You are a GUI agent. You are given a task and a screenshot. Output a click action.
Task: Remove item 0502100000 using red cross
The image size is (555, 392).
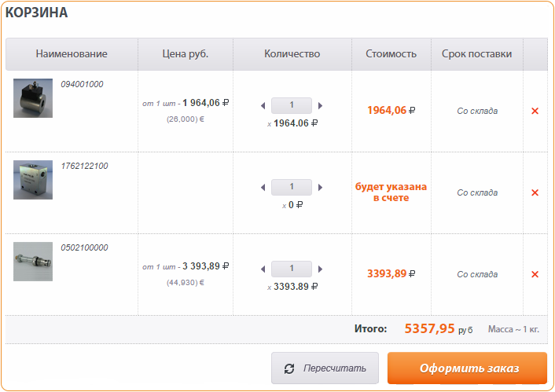click(x=535, y=274)
